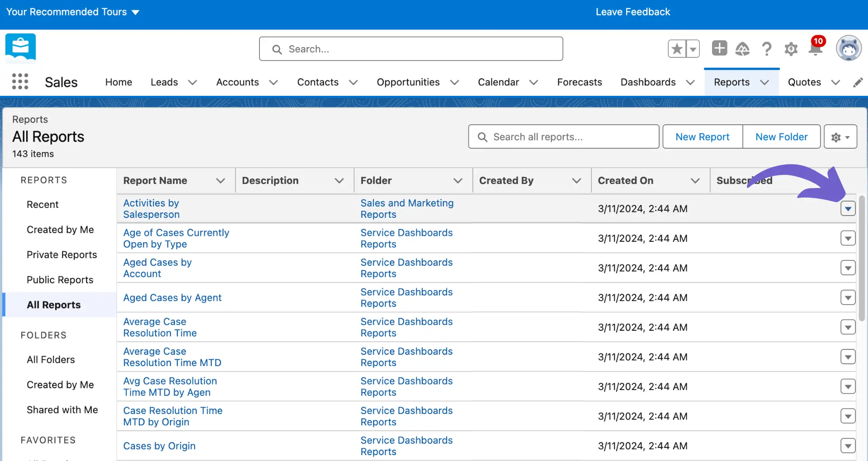Click the New Report button
868x461 pixels.
[703, 136]
